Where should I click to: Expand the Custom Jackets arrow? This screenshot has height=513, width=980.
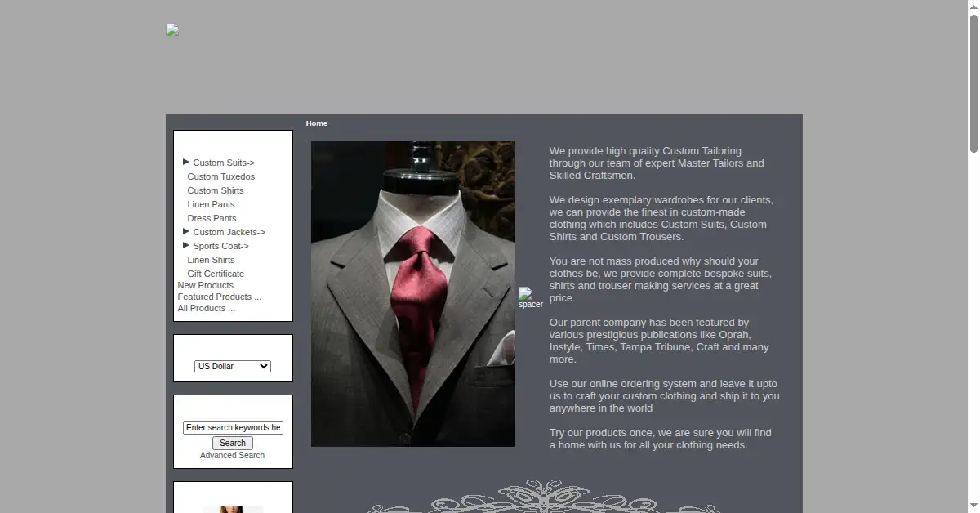186,231
